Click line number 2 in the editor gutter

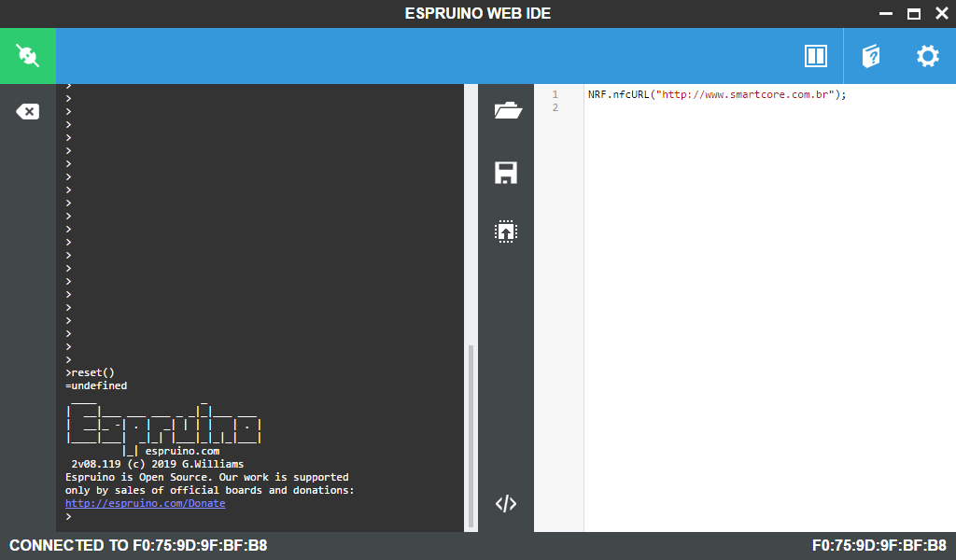coord(555,108)
